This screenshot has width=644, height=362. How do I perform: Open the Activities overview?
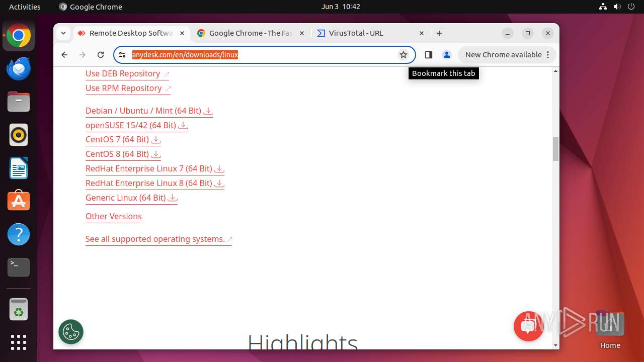[25, 7]
